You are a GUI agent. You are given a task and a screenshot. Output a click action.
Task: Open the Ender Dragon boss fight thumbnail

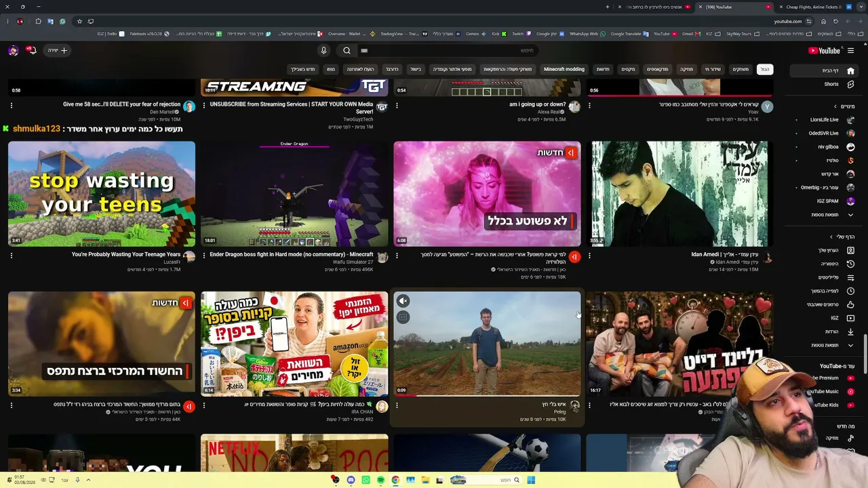pyautogui.click(x=294, y=194)
